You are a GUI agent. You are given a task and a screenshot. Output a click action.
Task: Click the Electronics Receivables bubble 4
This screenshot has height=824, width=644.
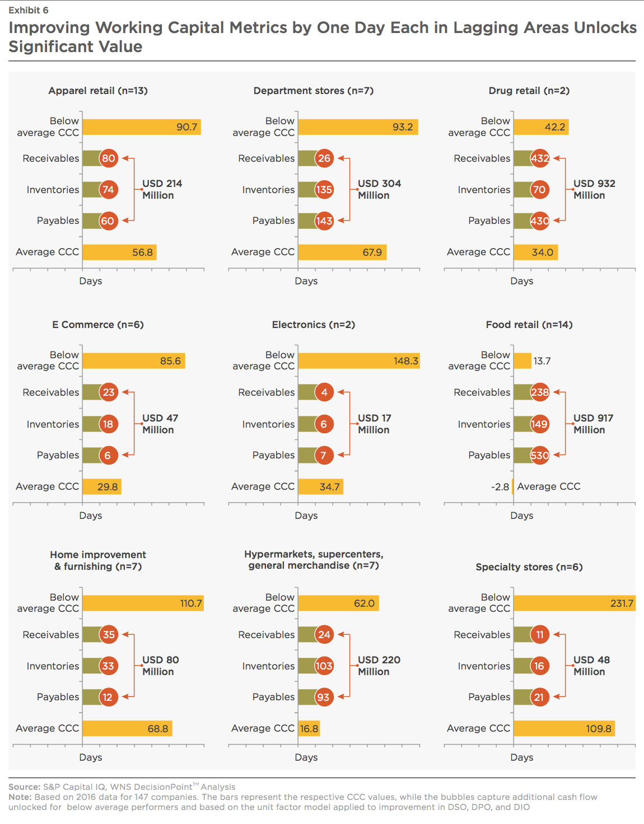tap(324, 392)
